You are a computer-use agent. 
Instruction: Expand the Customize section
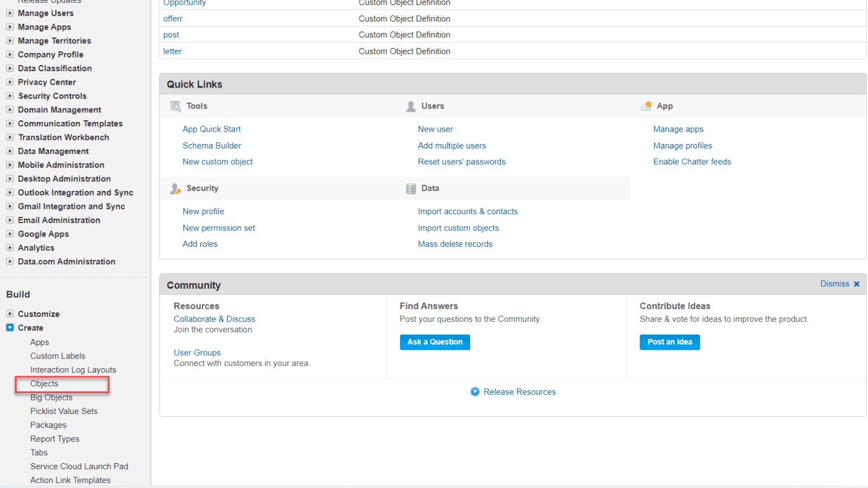(10, 313)
